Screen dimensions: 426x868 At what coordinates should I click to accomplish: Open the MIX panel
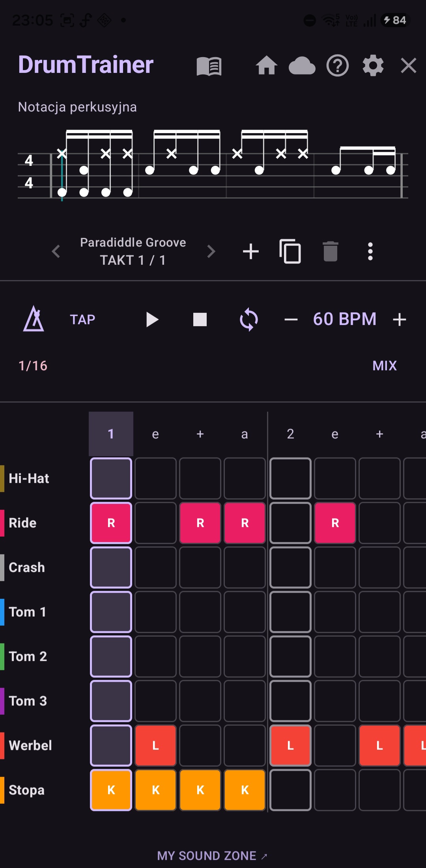pos(385,366)
